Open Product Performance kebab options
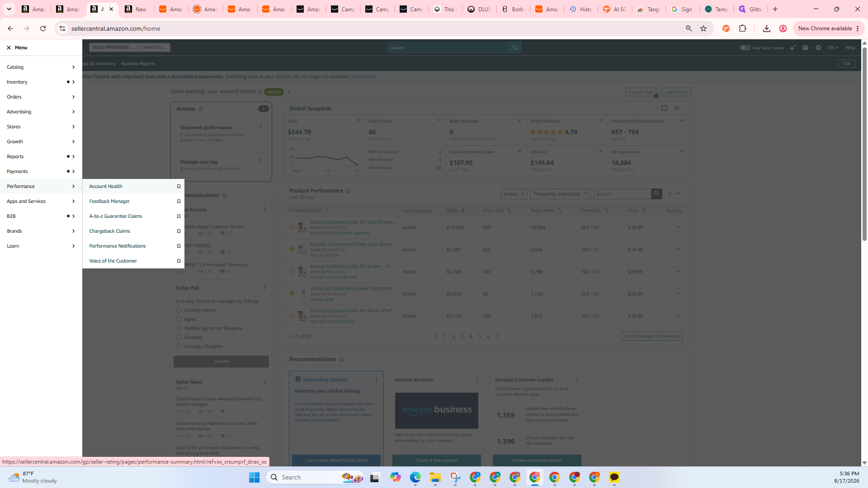Screen dimensions: 868x488 (x=670, y=193)
